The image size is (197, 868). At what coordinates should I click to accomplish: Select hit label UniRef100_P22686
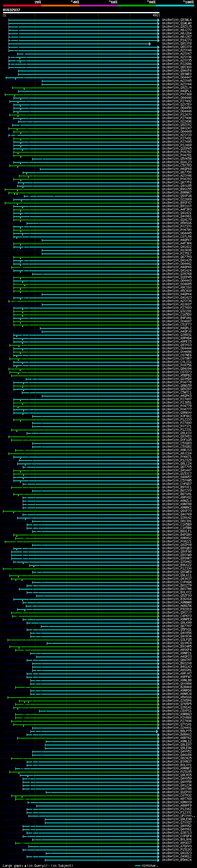click(x=177, y=64)
